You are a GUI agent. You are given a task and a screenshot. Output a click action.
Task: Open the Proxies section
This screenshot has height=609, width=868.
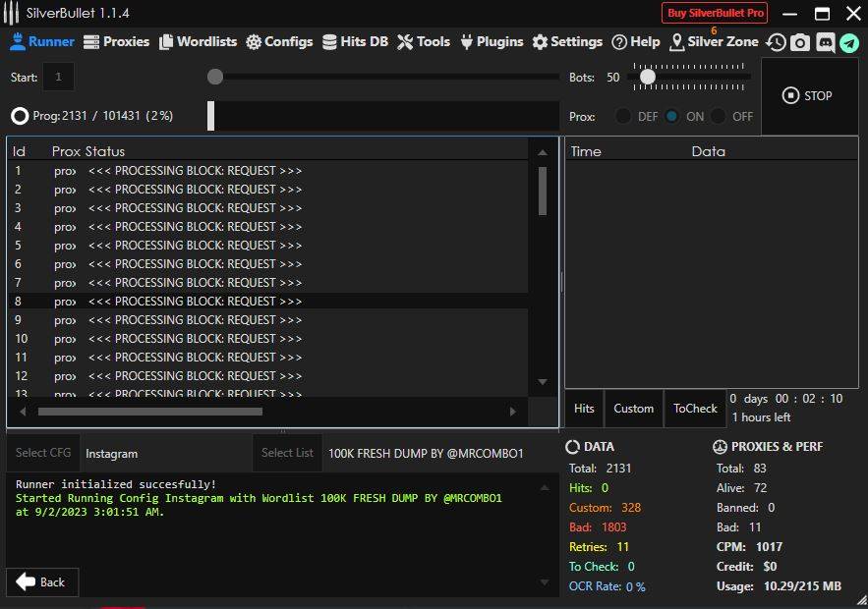(x=116, y=41)
